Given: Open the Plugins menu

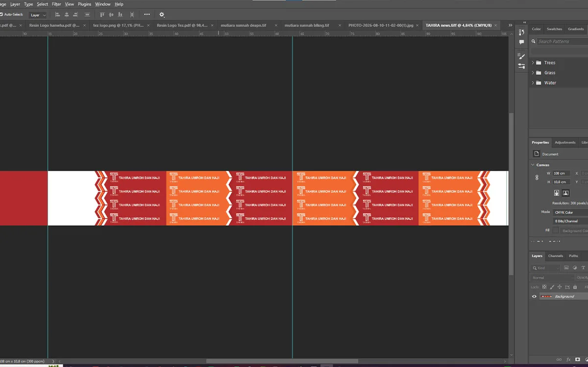Looking at the screenshot, I should (x=85, y=4).
